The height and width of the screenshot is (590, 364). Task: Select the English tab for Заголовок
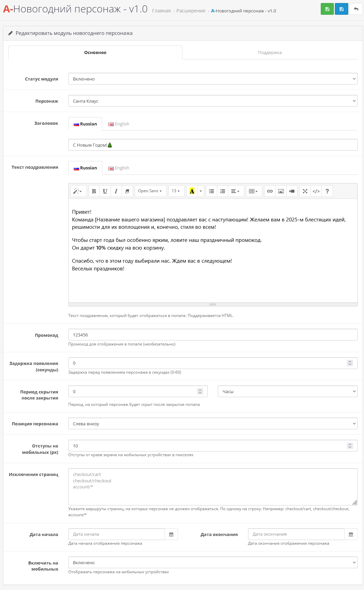tap(119, 124)
